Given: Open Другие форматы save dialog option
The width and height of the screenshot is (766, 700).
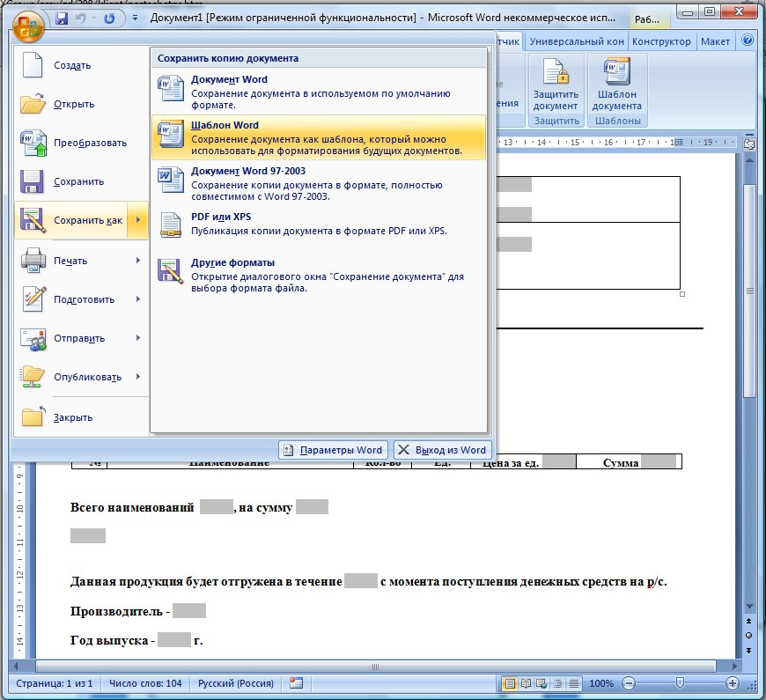Looking at the screenshot, I should (x=319, y=275).
